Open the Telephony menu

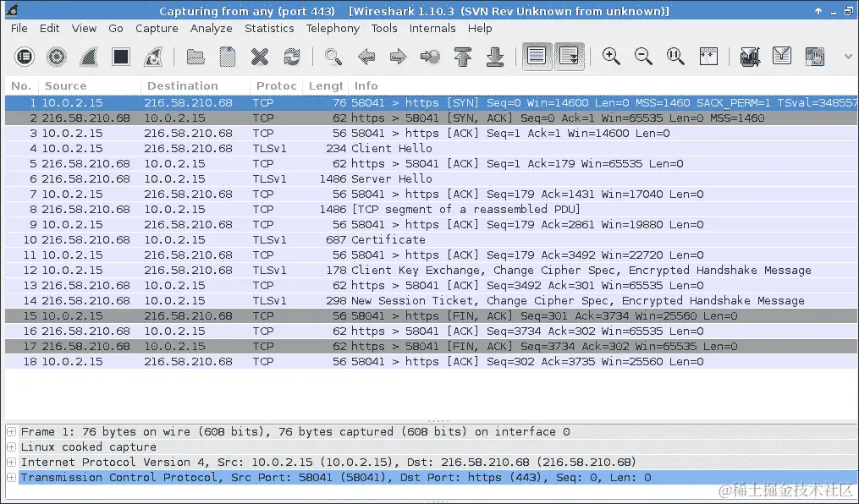[333, 28]
